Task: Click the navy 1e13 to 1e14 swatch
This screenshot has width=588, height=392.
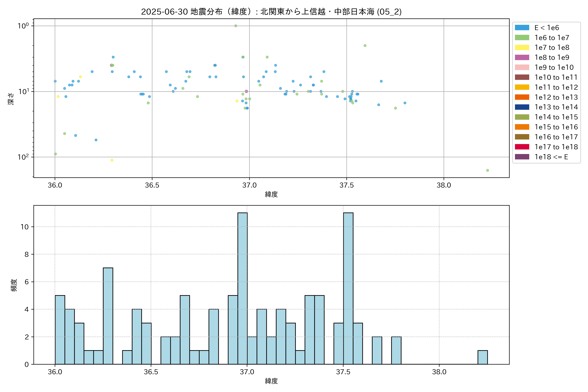Action: tap(522, 107)
